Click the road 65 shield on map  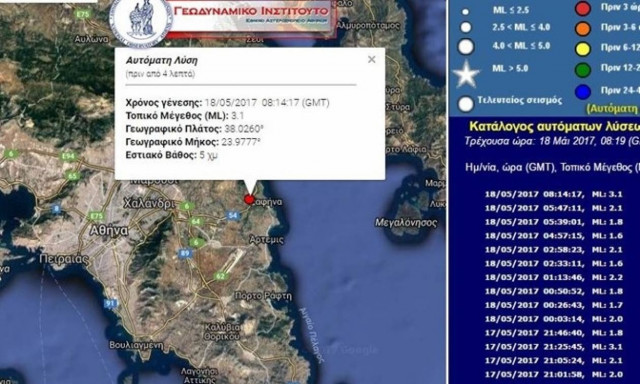72,176
